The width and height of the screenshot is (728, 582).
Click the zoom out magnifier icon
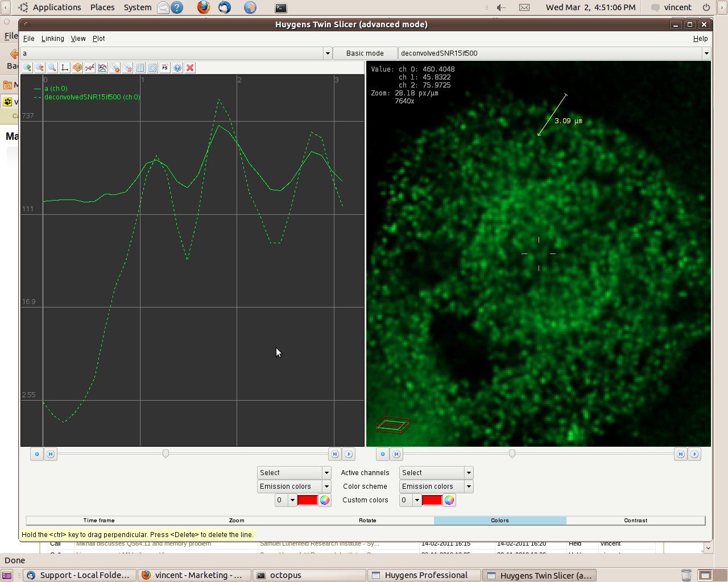[x=40, y=68]
